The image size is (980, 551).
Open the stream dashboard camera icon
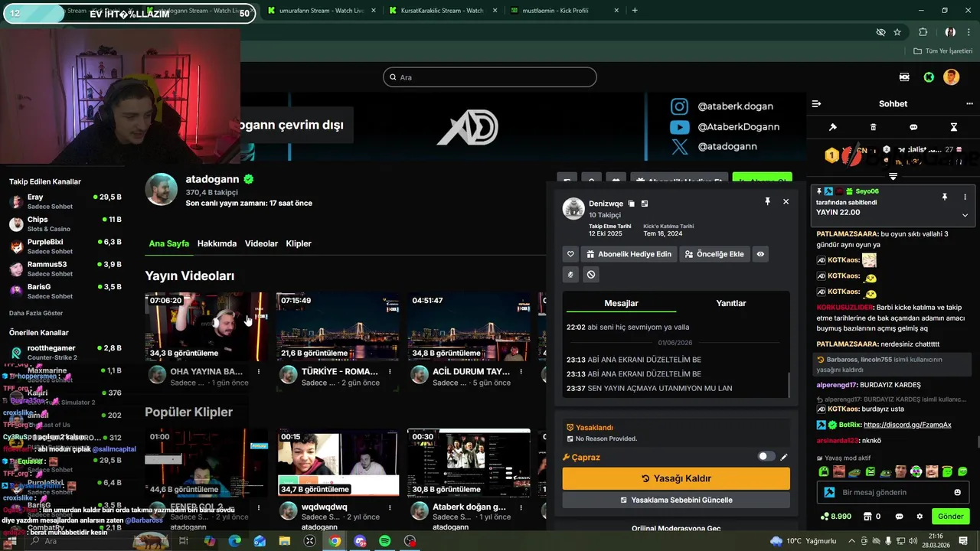point(904,77)
